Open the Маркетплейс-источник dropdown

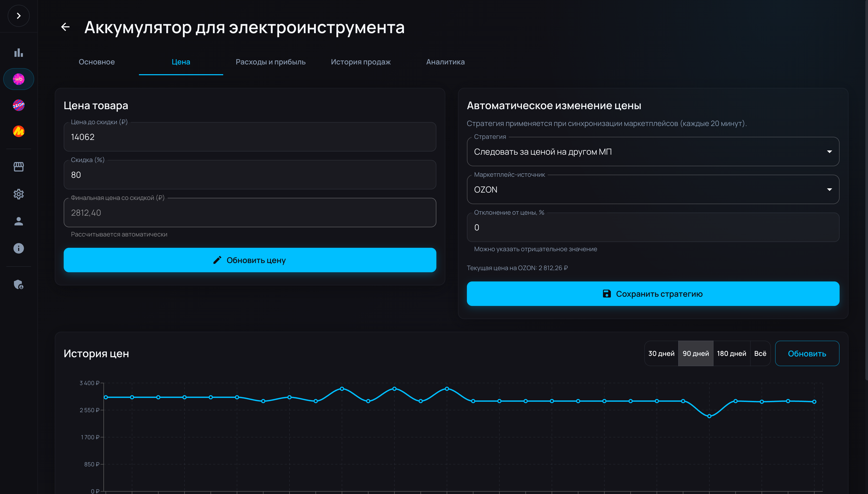(x=652, y=190)
